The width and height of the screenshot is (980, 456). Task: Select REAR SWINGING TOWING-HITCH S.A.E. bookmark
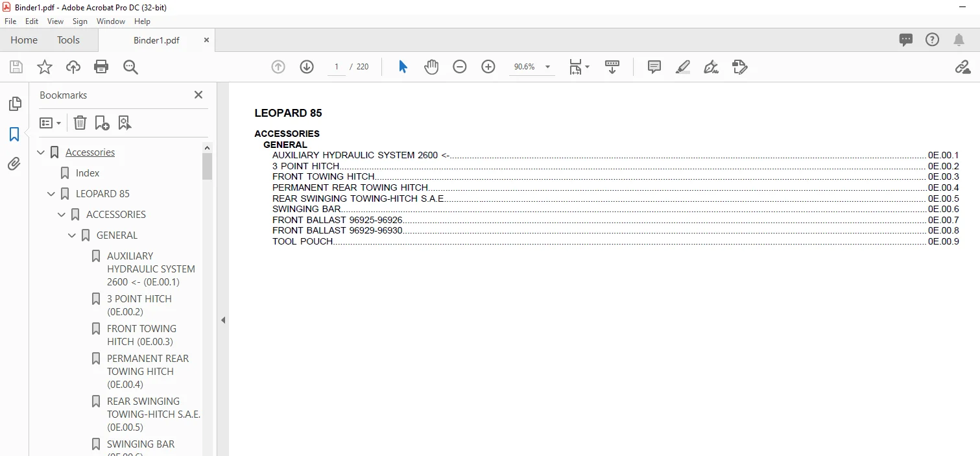point(154,414)
